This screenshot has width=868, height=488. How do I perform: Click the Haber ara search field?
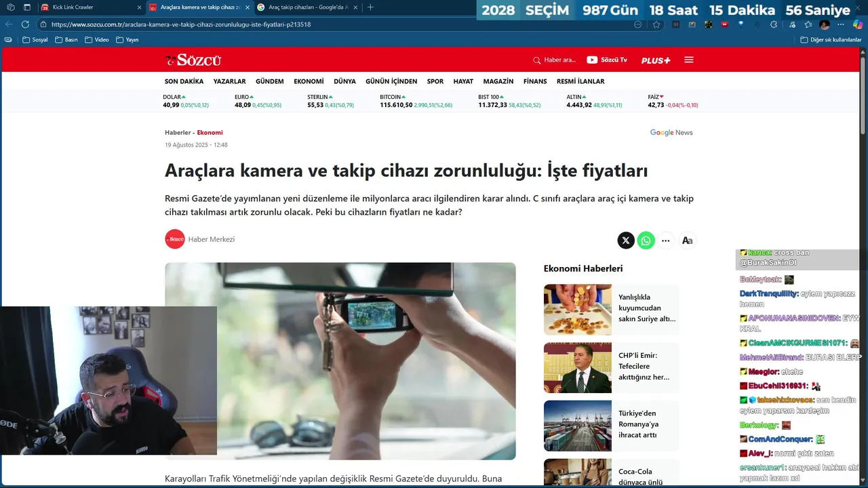tap(560, 60)
